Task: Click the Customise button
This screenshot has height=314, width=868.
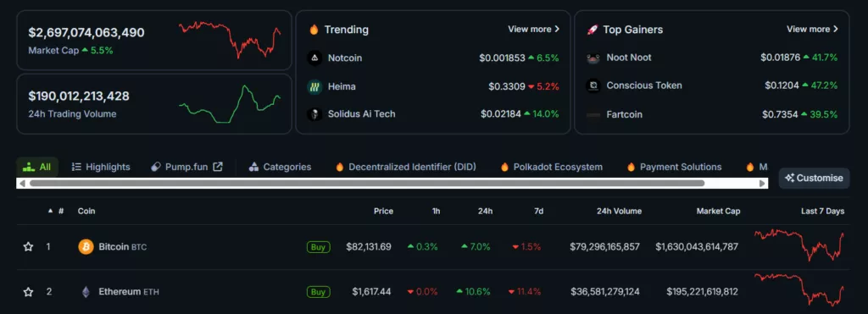Action: click(815, 178)
